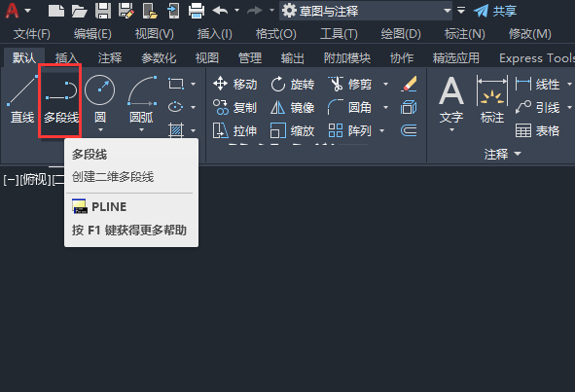Click the Rectangle draw icon
575x392 pixels.
coord(176,84)
